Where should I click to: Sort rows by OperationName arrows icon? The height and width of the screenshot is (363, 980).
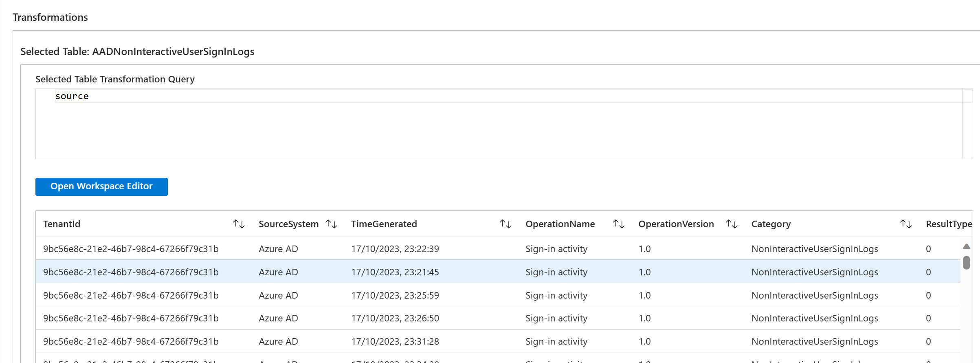(619, 224)
